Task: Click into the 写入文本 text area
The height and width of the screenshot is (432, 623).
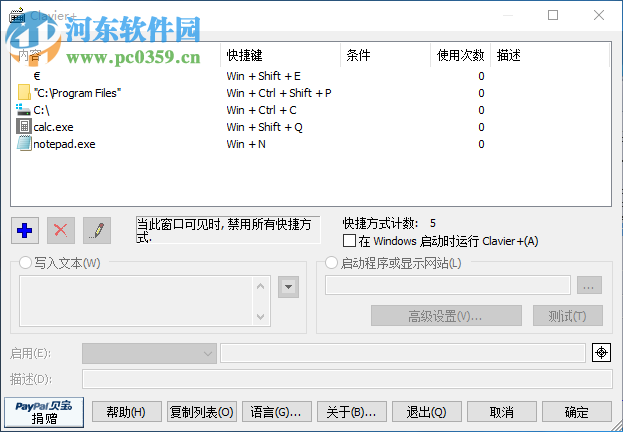Action: 136,301
